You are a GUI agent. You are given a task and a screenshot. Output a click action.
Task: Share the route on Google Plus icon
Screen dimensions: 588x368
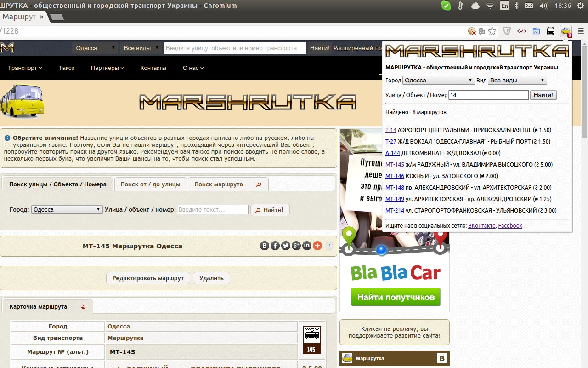coord(296,246)
